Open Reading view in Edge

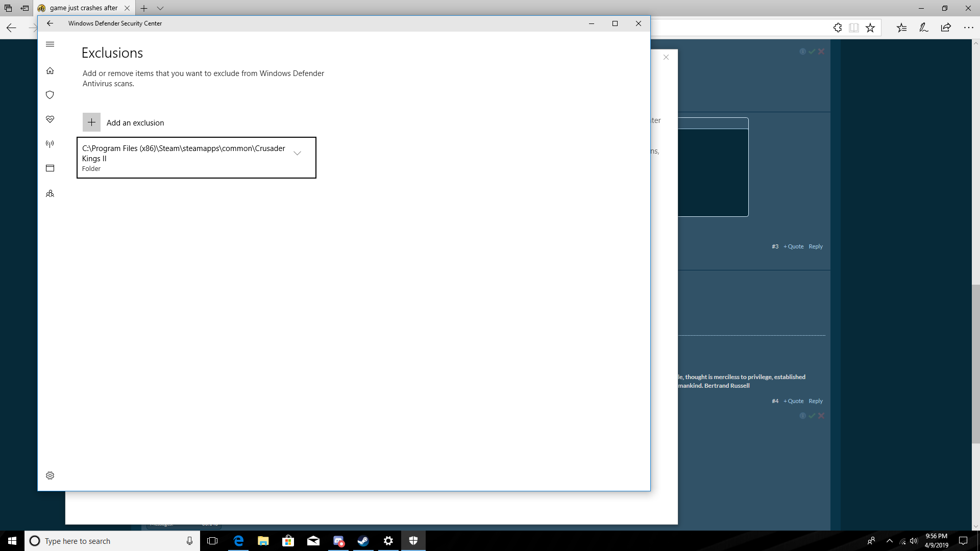[x=853, y=28]
